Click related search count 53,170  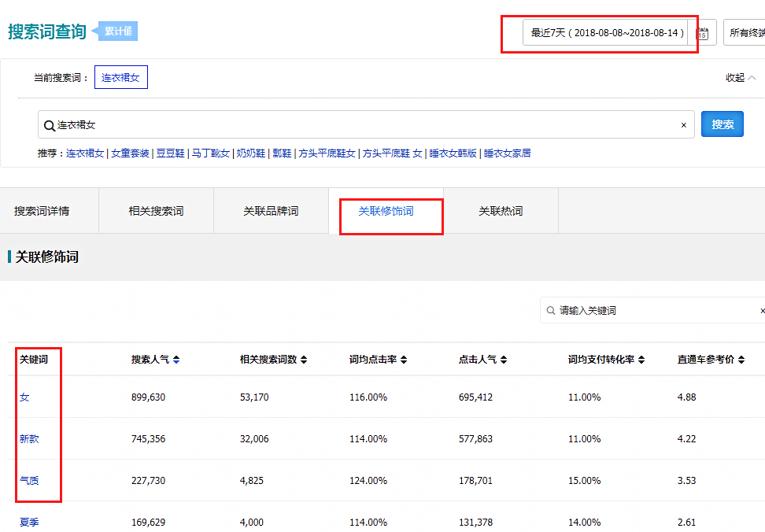point(254,397)
